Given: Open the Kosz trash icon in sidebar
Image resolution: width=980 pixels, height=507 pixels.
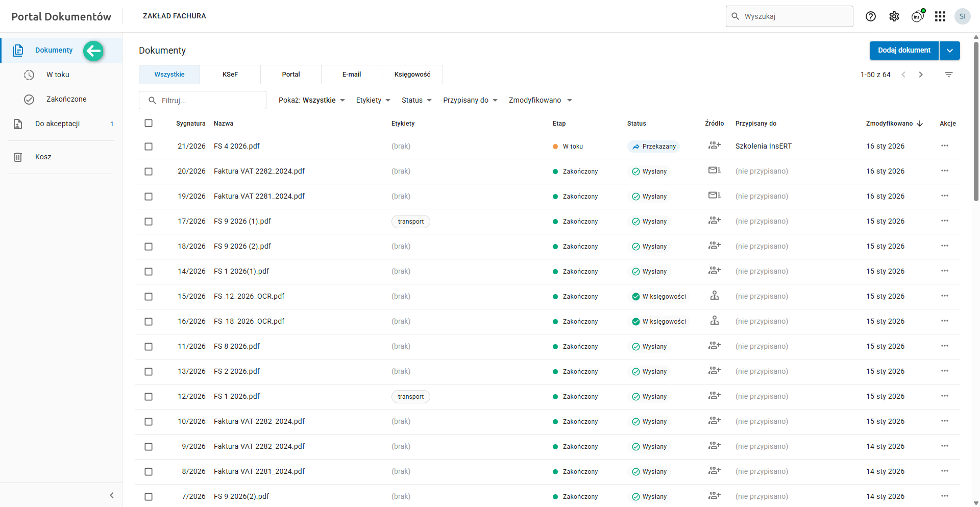Looking at the screenshot, I should pyautogui.click(x=18, y=157).
